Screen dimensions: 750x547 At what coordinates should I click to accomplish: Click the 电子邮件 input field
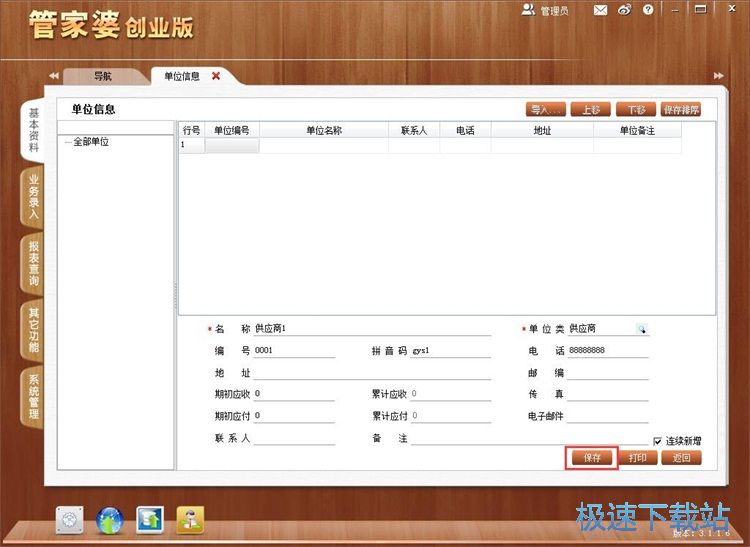point(608,416)
